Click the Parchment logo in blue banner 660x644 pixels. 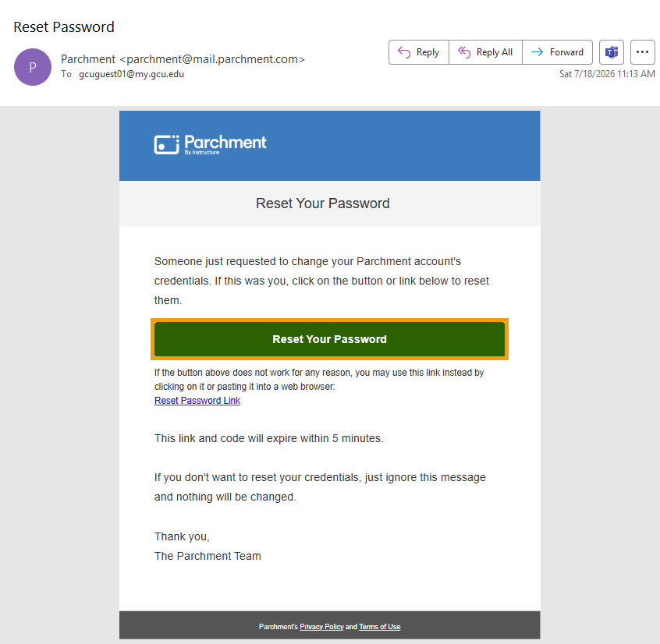click(x=210, y=145)
